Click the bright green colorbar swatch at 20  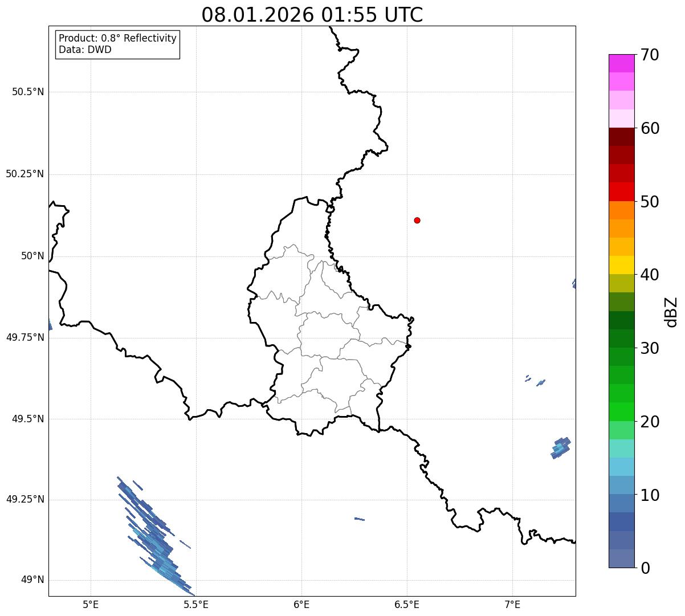pos(621,412)
